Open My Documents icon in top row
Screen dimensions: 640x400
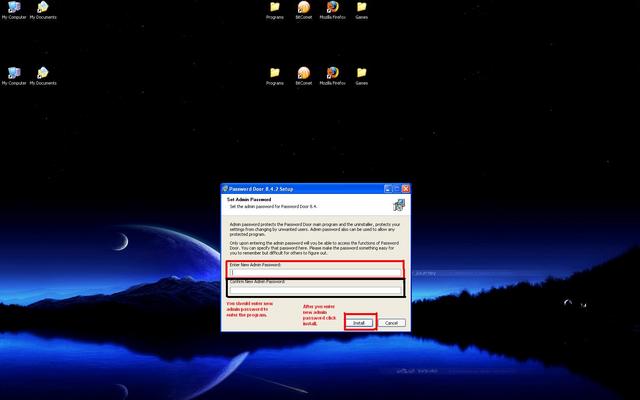pos(43,8)
